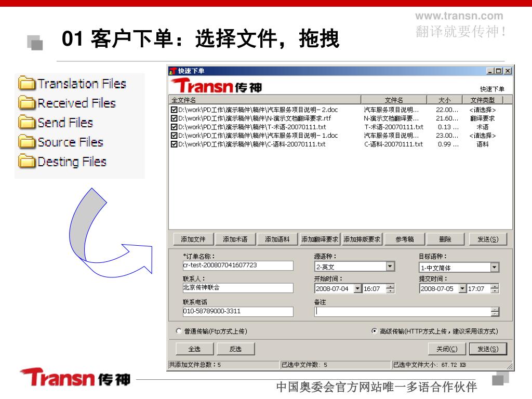Click the 添加语料 button
Screen dimensions: 532x399
click(277, 239)
